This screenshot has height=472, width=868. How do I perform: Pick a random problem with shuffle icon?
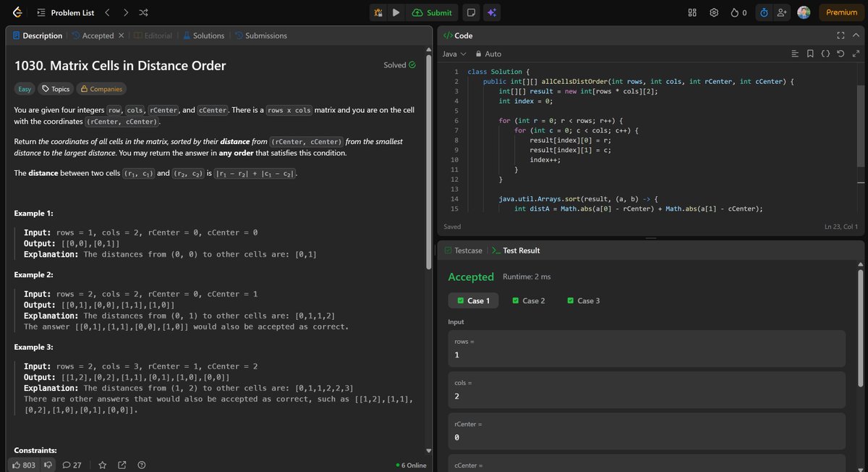tap(143, 12)
